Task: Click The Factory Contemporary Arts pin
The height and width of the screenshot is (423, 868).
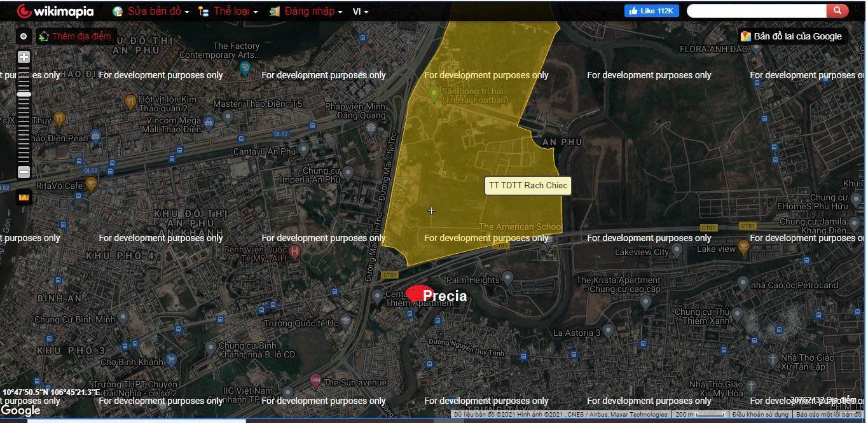Action: point(245,68)
